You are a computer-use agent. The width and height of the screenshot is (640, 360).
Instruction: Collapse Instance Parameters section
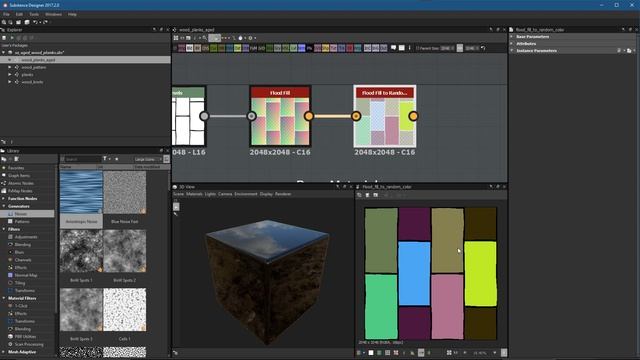[511, 51]
